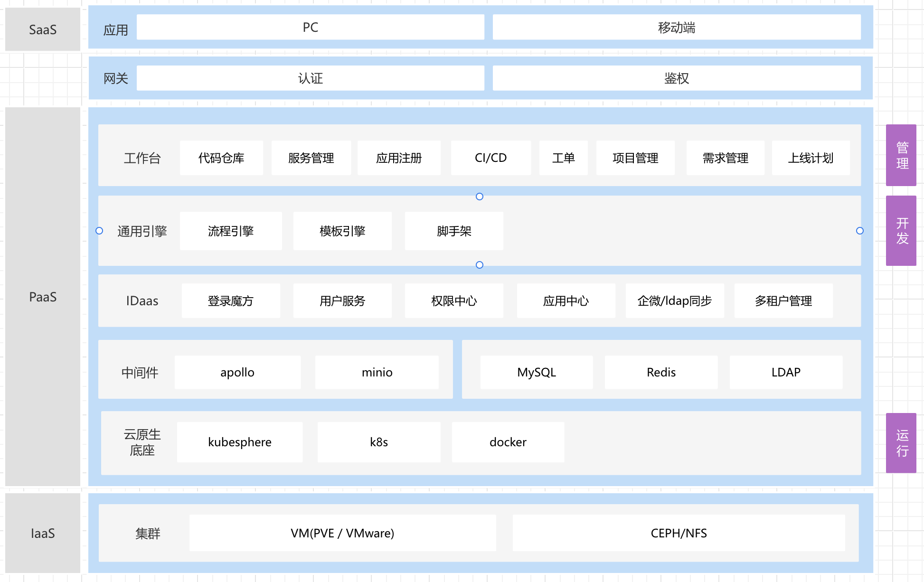924x582 pixels.
Task: Select the VM(PVE / VMware) box
Action: (x=342, y=533)
